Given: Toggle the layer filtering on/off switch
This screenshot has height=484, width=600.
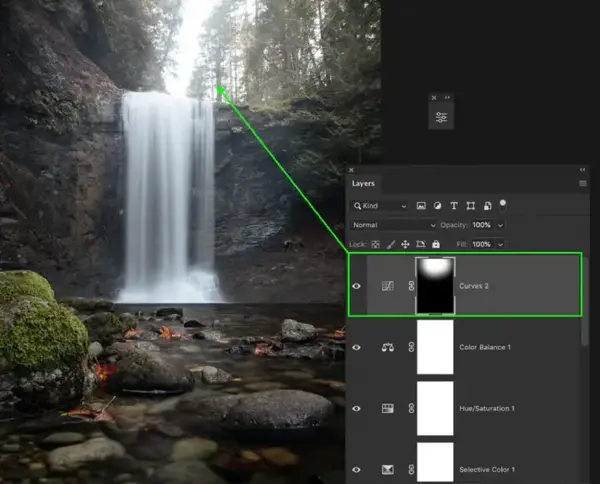Looking at the screenshot, I should click(503, 205).
